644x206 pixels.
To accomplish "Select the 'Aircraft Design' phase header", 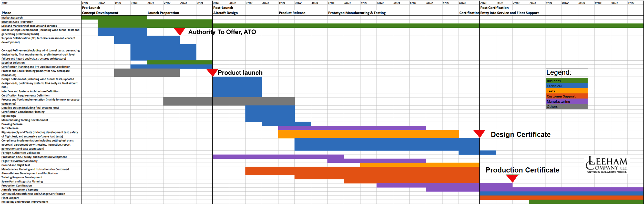I will [x=226, y=13].
